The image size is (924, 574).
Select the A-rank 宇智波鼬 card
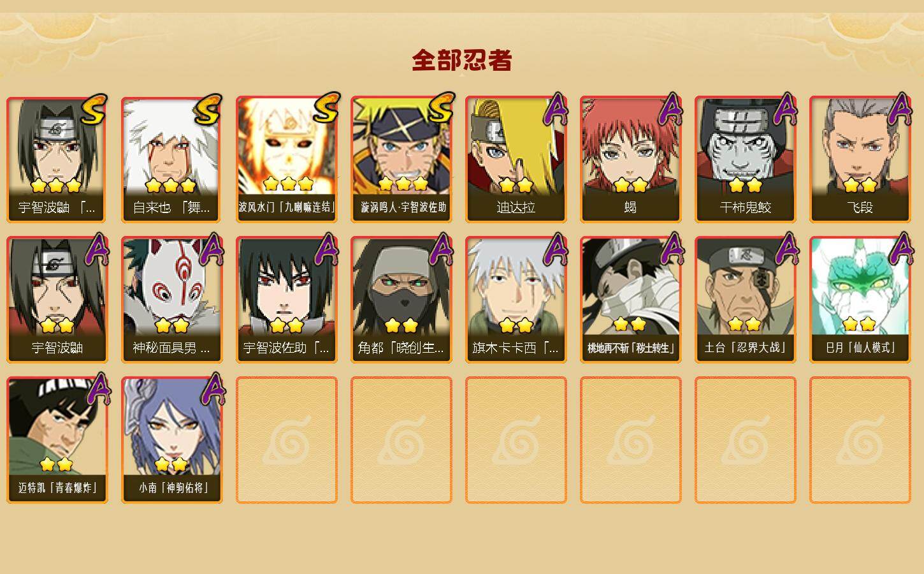[57, 300]
